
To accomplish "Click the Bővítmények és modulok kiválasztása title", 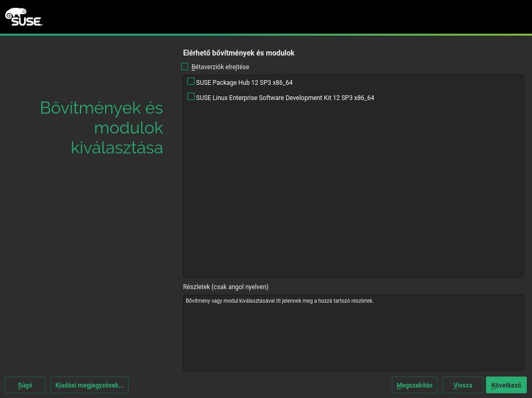I will 101,128.
